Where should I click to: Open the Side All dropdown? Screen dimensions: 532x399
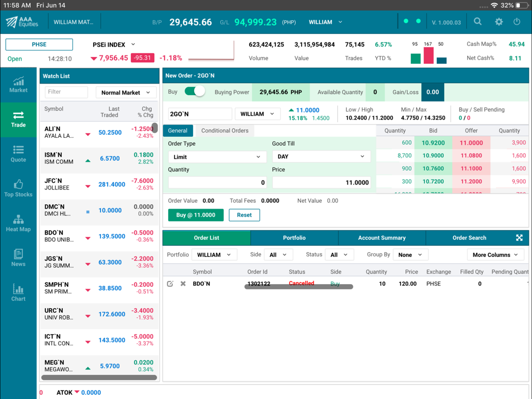tap(278, 255)
